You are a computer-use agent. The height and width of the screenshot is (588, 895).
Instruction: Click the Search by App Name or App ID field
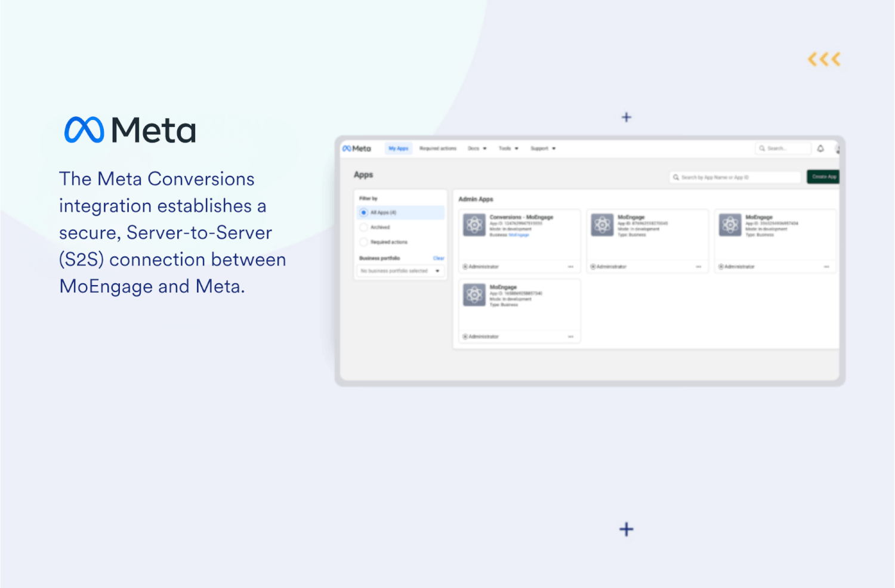[x=735, y=177]
